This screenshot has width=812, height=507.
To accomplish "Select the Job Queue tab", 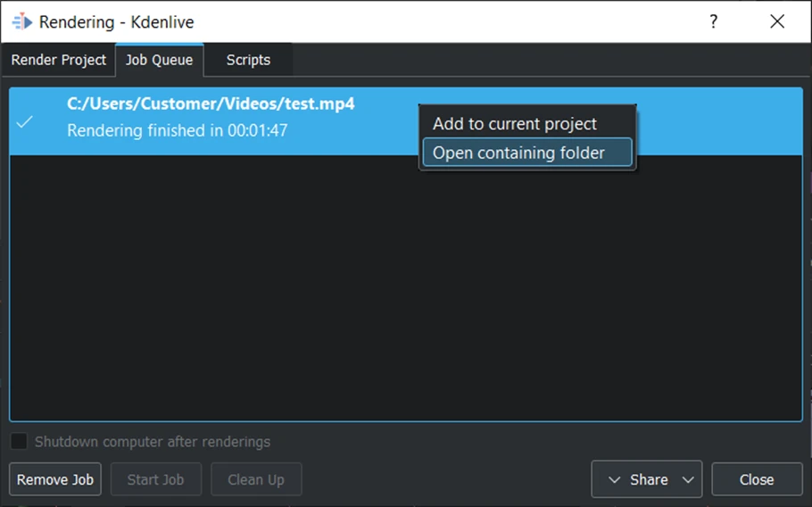I will pyautogui.click(x=160, y=60).
